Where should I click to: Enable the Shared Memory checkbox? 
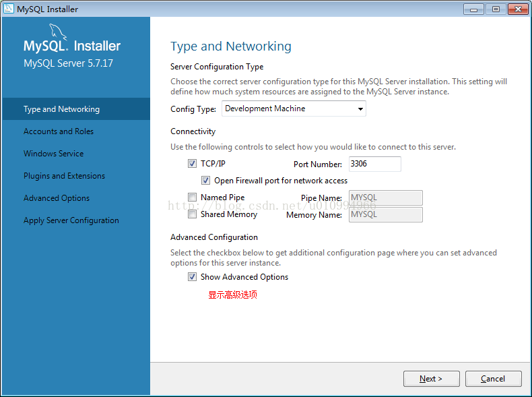193,214
